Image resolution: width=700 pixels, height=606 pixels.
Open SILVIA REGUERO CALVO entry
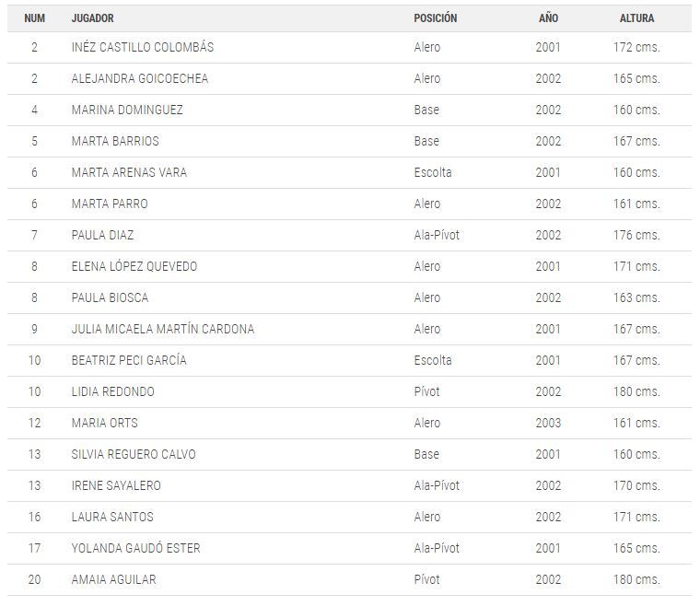click(134, 454)
